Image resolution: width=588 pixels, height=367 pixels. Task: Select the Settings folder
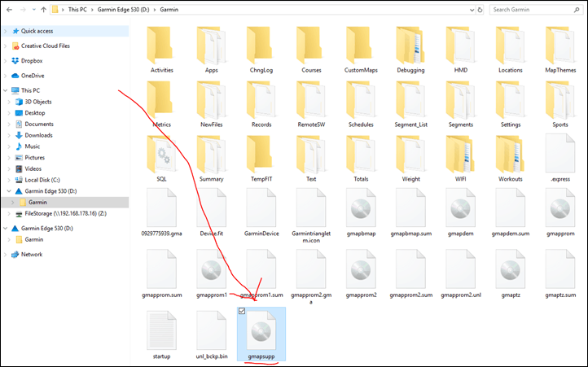511,104
